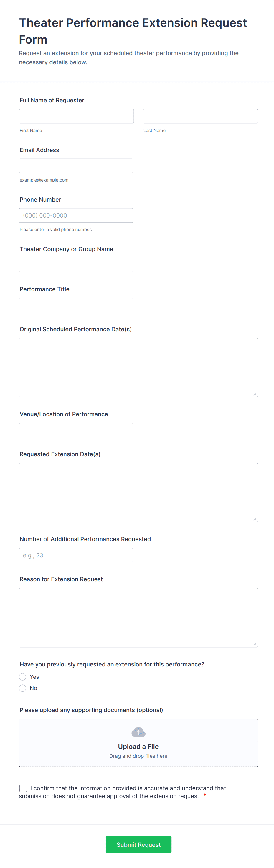The width and height of the screenshot is (274, 868).
Task: Click the Upload a File text
Action: point(138,746)
